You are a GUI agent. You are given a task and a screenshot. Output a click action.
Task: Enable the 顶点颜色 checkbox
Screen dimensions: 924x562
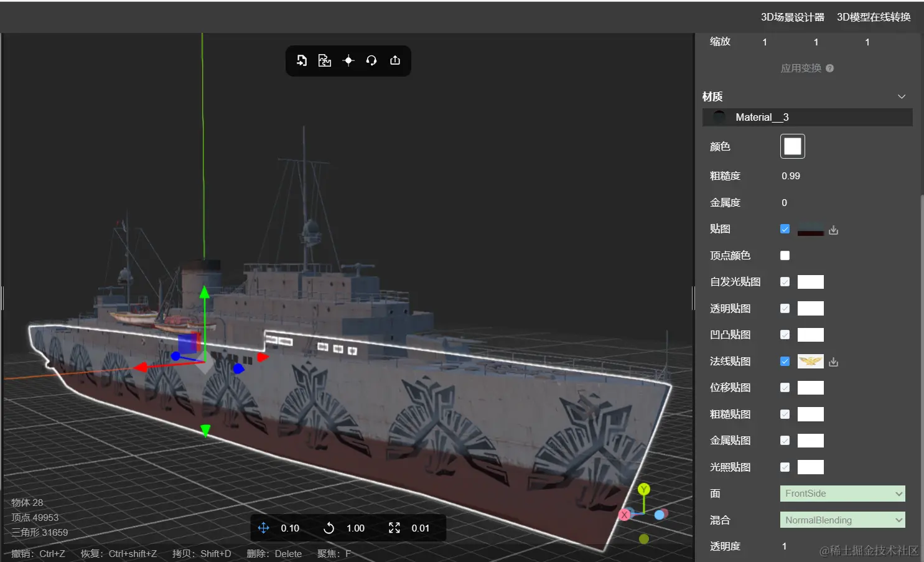[785, 255]
